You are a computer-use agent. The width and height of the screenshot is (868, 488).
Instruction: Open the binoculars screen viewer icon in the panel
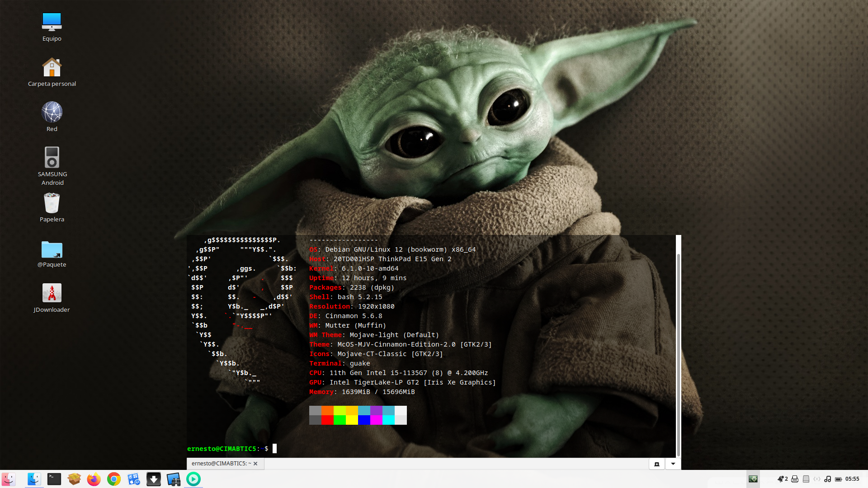pyautogui.click(x=174, y=479)
